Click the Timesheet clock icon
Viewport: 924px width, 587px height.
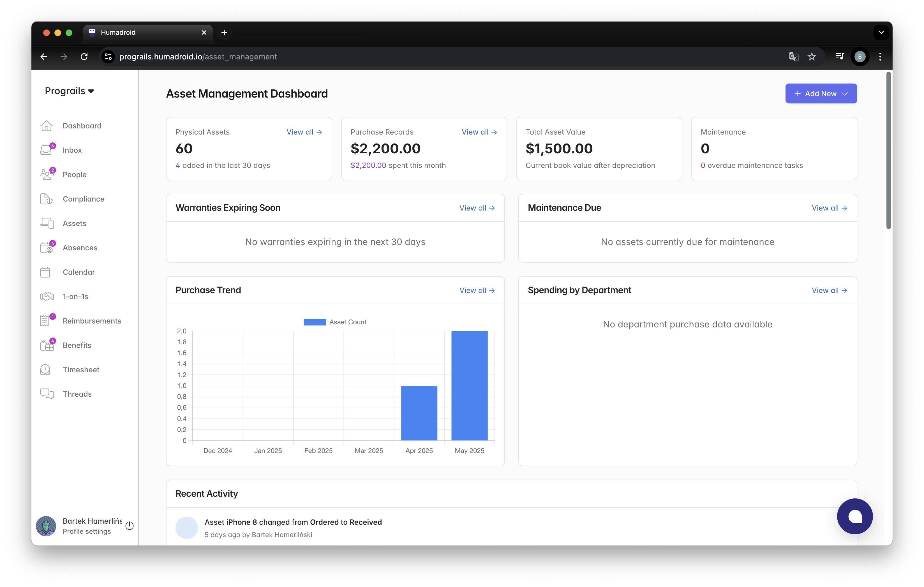pyautogui.click(x=45, y=369)
